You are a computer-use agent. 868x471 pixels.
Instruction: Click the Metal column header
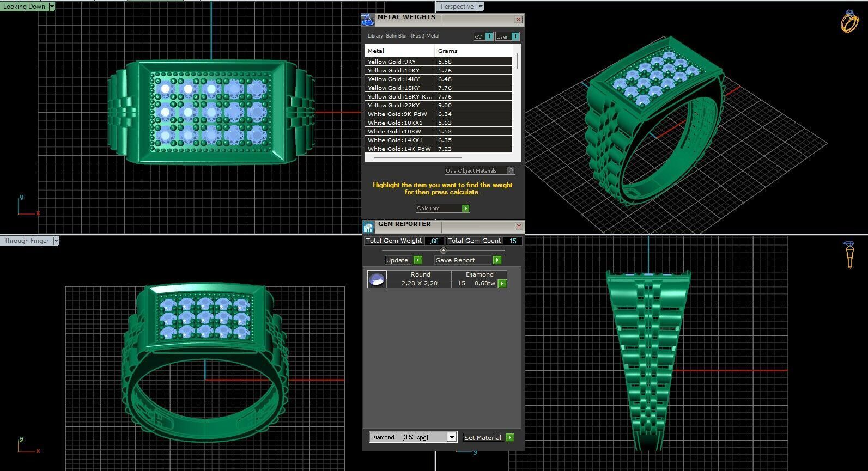(399, 51)
